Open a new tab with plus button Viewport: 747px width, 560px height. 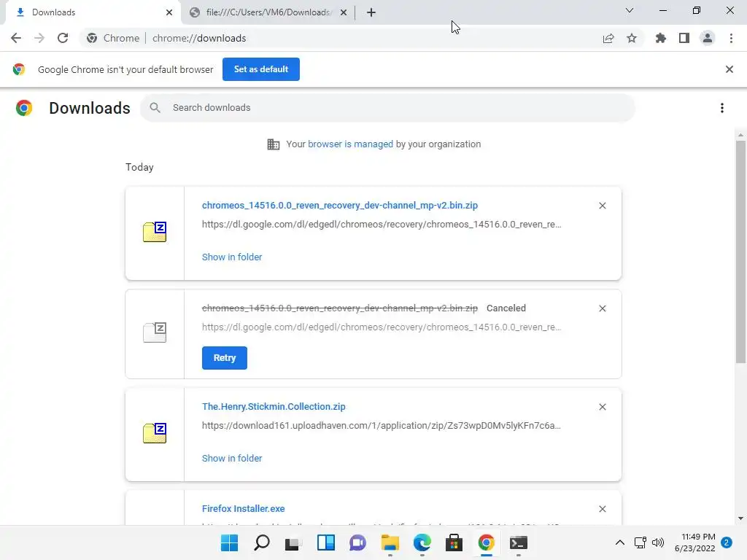(371, 12)
